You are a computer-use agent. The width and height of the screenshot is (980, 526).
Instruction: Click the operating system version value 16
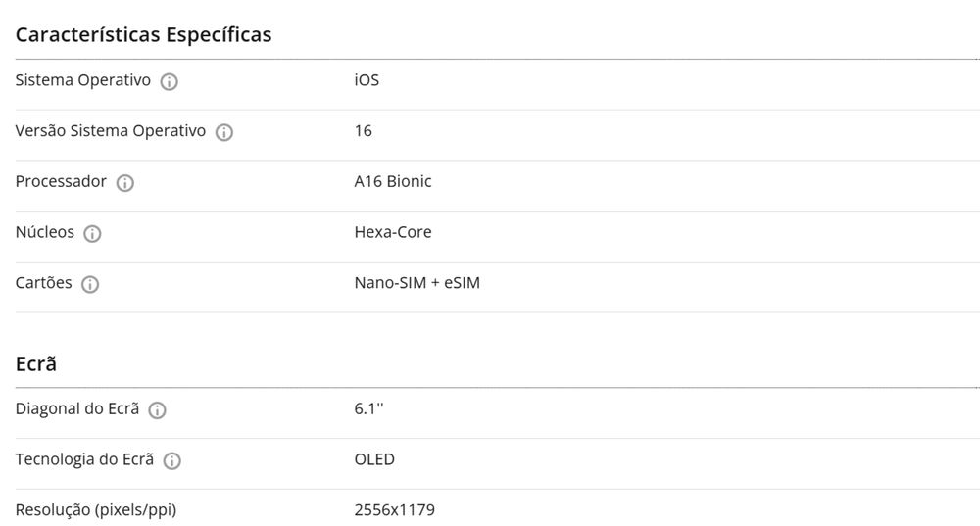coord(364,130)
